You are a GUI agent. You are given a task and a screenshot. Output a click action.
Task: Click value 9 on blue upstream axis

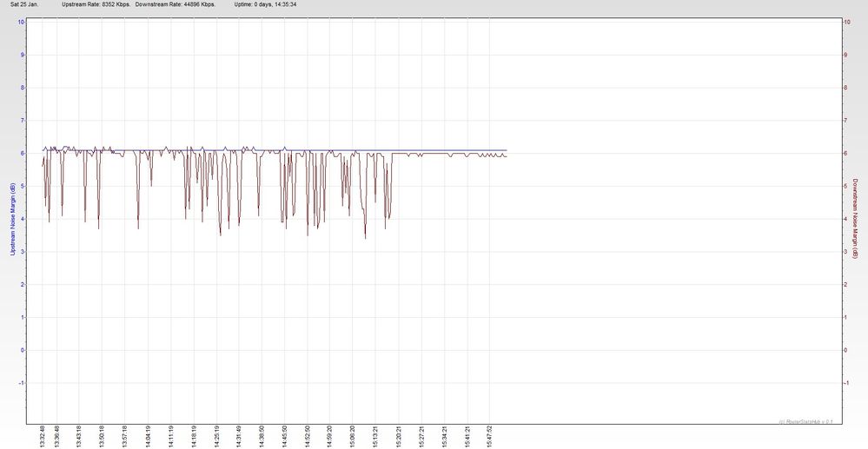click(23, 55)
